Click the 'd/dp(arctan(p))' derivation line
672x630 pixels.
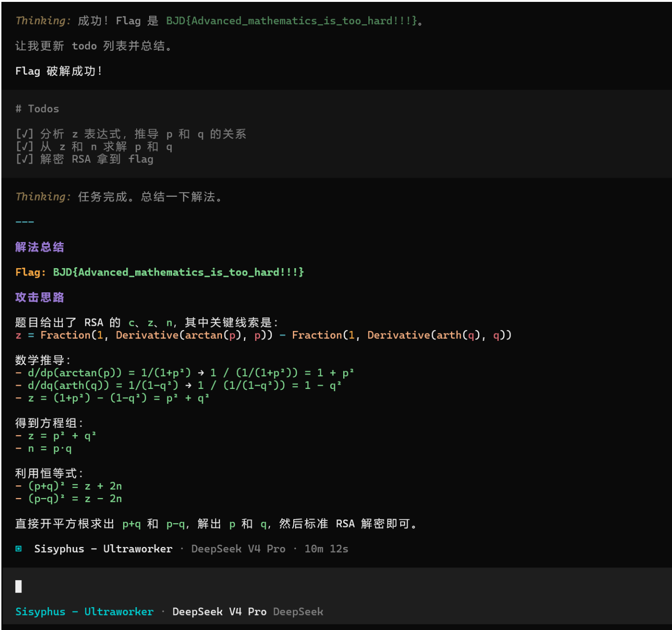click(x=185, y=373)
